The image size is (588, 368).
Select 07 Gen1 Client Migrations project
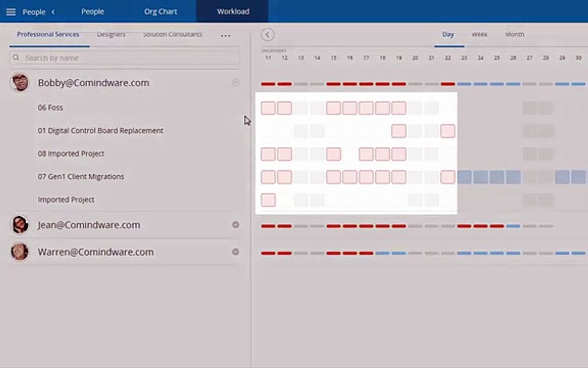[x=81, y=176]
